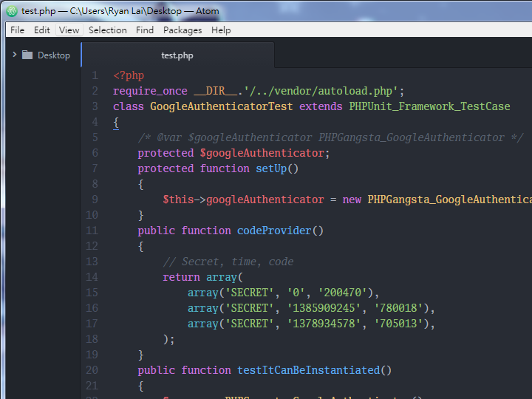Click the 'new' keyword on line 9

pyautogui.click(x=352, y=199)
